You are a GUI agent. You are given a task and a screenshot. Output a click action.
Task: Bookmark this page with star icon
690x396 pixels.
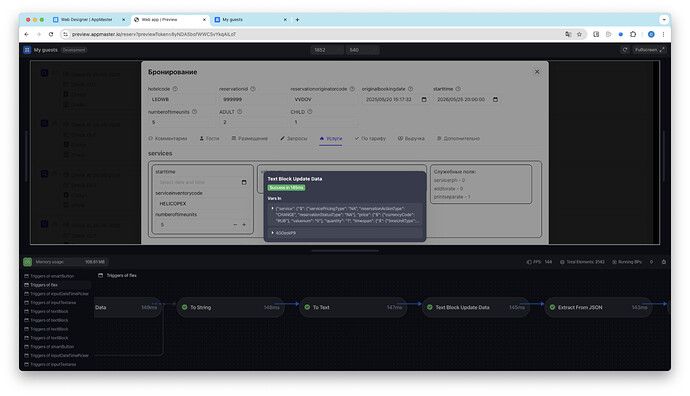tap(580, 34)
